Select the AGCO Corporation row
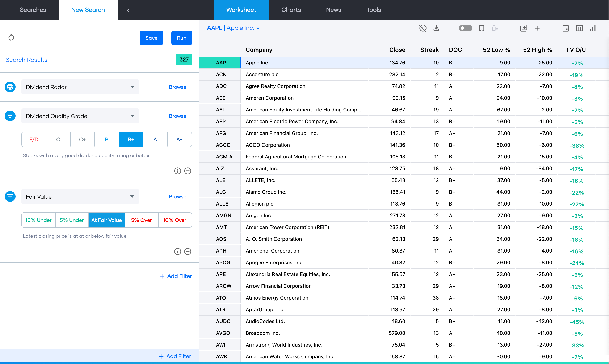 click(268, 145)
